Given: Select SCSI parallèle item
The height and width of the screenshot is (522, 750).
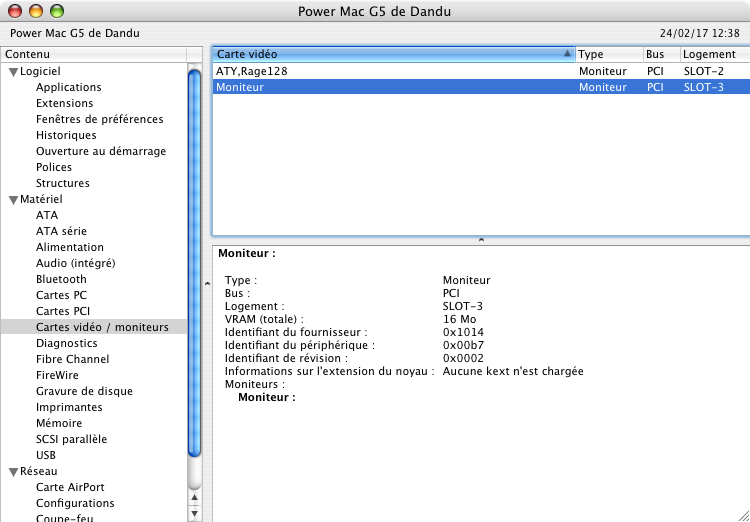Looking at the screenshot, I should (71, 440).
